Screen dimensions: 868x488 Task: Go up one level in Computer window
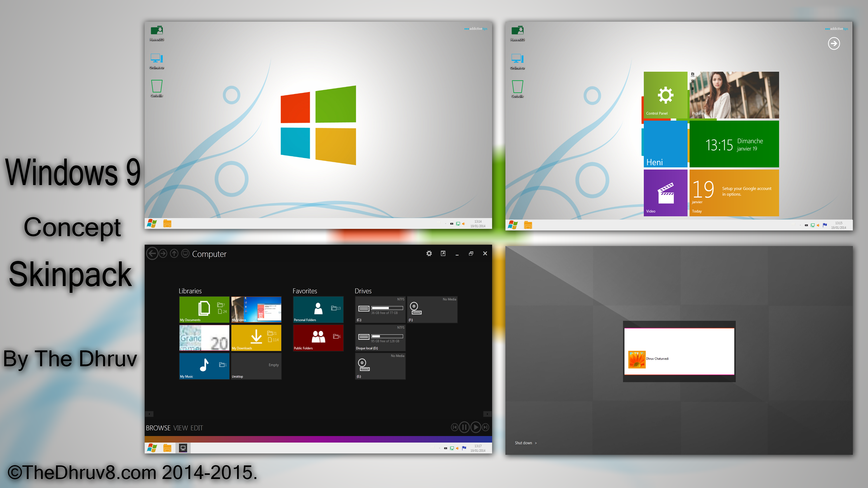click(174, 253)
